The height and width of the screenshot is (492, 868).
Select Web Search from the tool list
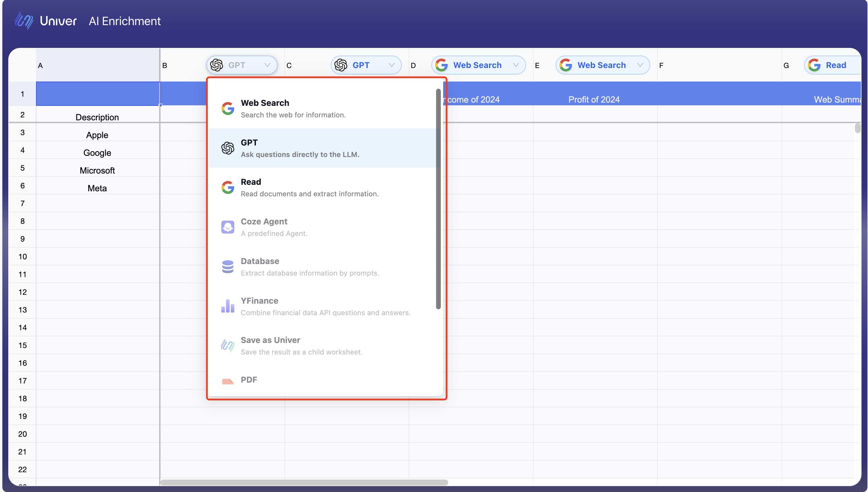coord(323,109)
